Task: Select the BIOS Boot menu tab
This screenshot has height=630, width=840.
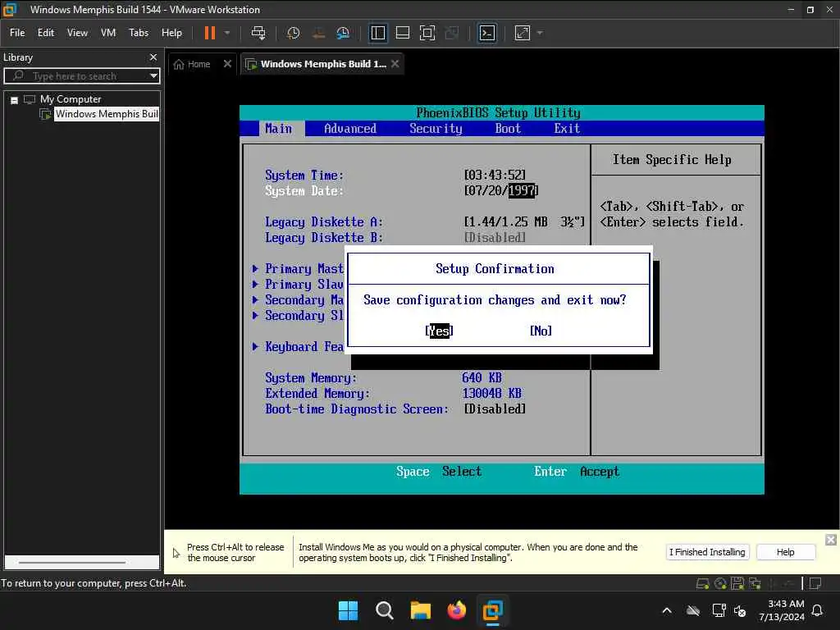Action: pyautogui.click(x=508, y=129)
